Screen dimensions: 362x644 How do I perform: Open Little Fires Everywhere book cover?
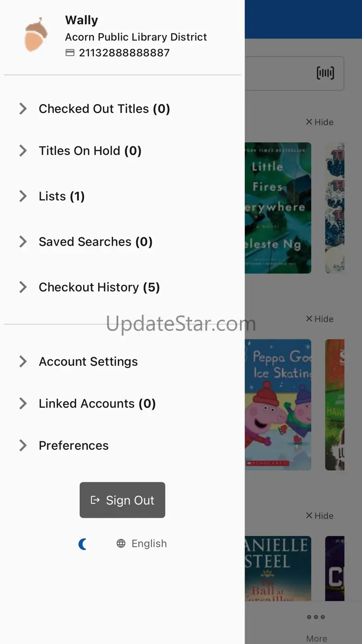tap(278, 208)
